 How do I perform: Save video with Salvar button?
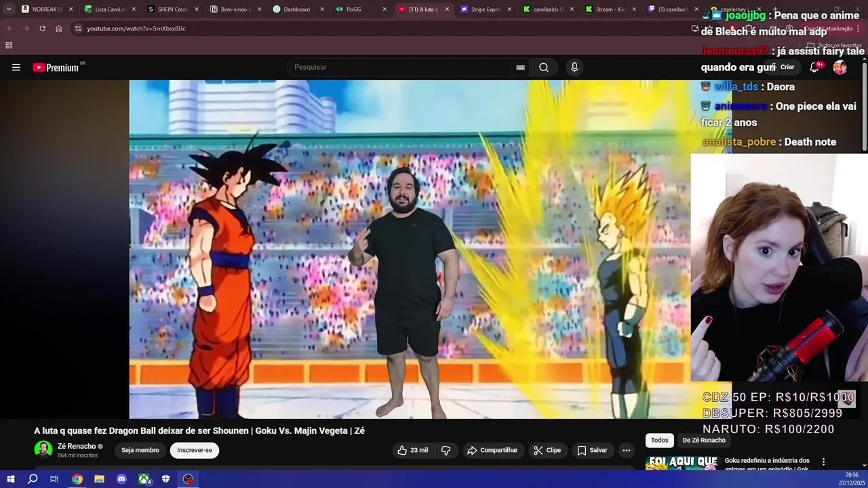[x=592, y=450]
